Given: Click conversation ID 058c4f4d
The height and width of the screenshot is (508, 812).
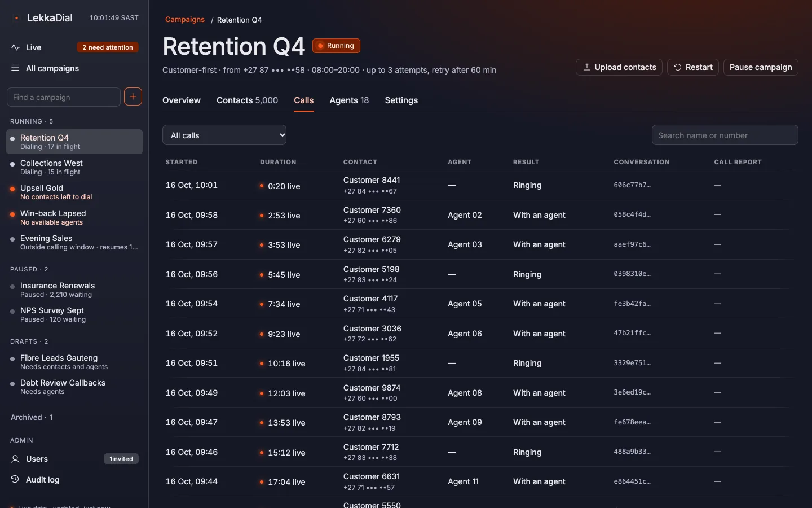Looking at the screenshot, I should pos(632,214).
